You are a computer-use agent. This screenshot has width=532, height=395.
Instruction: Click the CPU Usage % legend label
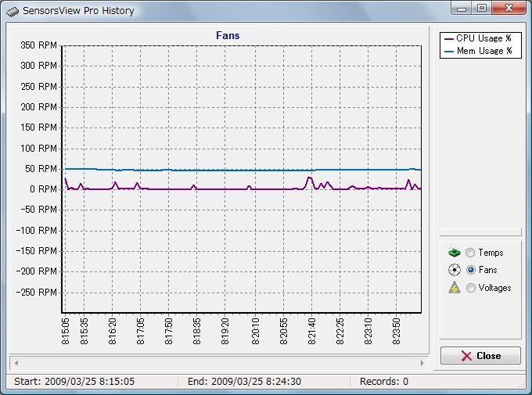tap(483, 38)
